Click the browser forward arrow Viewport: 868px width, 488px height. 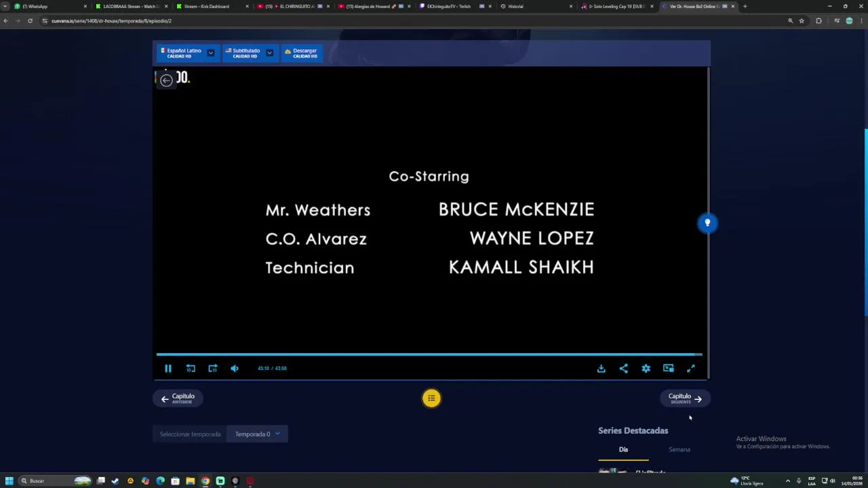[x=18, y=20]
